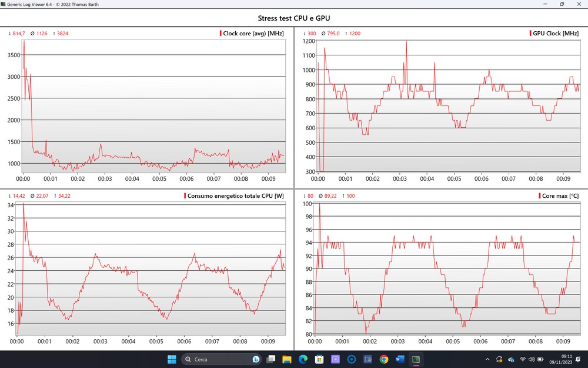The image size is (588, 368).
Task: Click the Core max average value '89,22'
Action: click(x=330, y=196)
